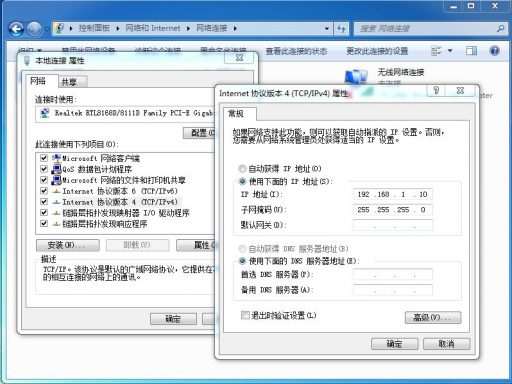
Task: Expand the 网络和 Internet breadcrumb arrow
Action: (x=188, y=29)
